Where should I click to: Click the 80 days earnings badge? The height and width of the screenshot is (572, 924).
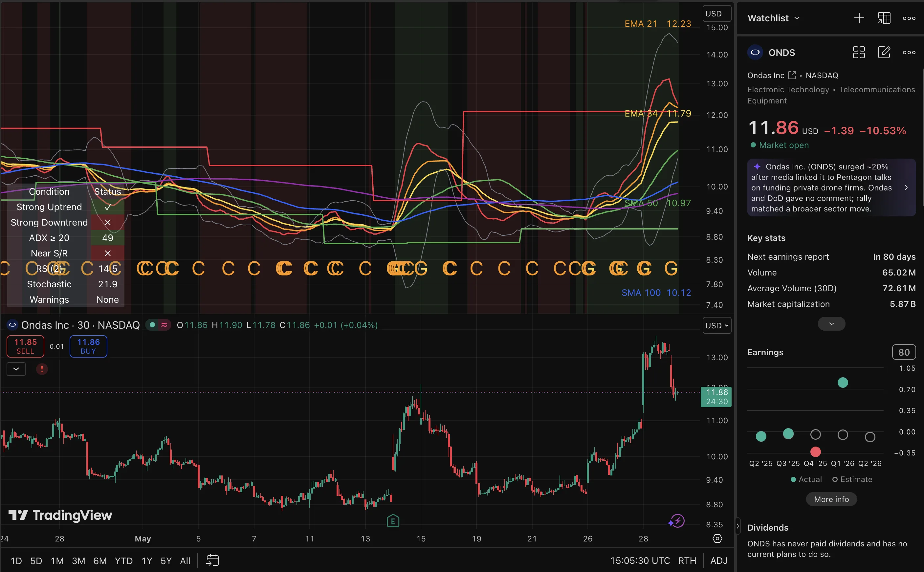point(904,352)
